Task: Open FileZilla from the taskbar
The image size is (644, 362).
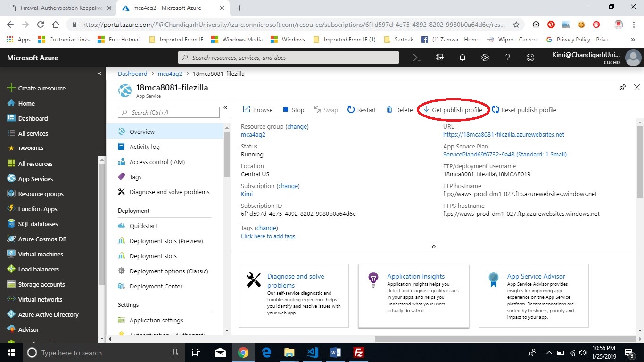Action: coord(359,353)
